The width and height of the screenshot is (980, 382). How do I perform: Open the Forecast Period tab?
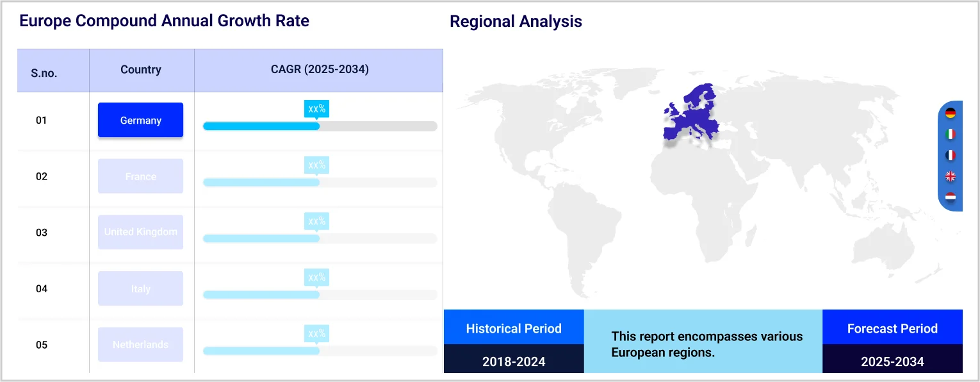(892, 328)
